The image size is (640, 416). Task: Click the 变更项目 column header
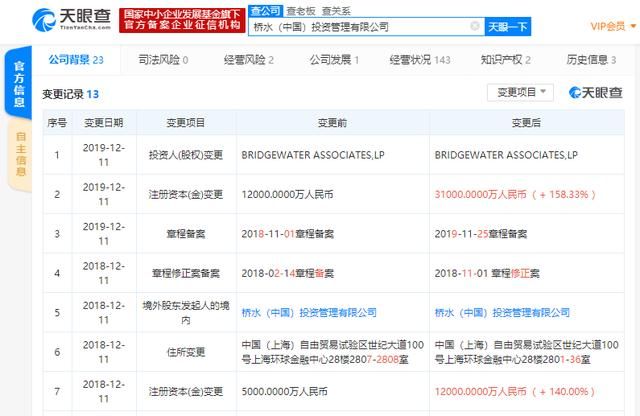186,122
